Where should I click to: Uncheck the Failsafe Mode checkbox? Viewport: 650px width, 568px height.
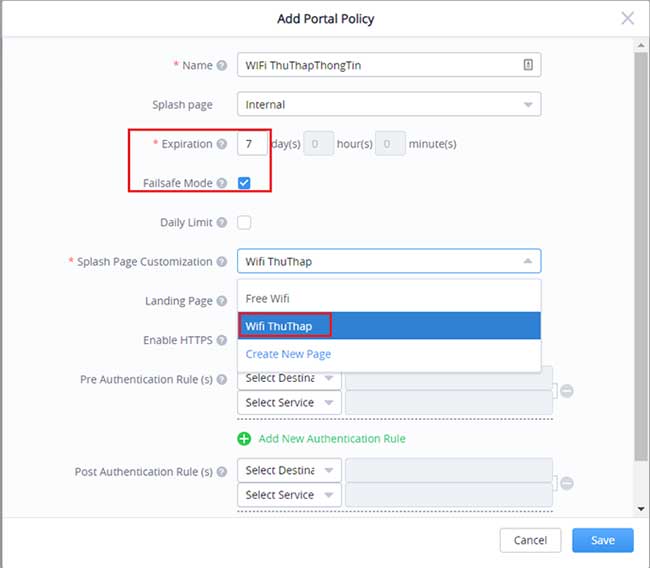244,183
